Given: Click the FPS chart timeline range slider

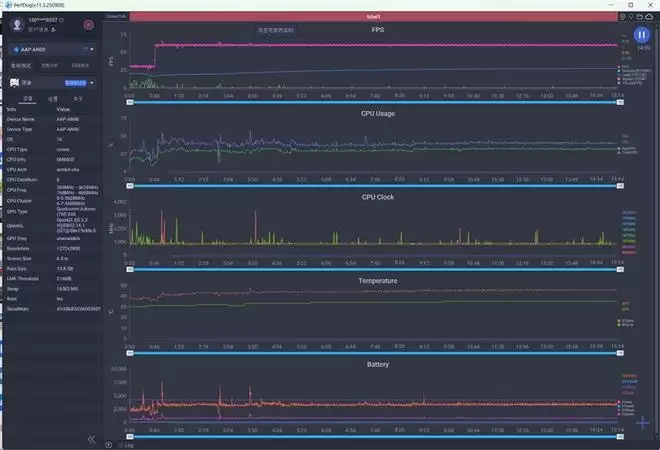Looking at the screenshot, I should pos(375,101).
